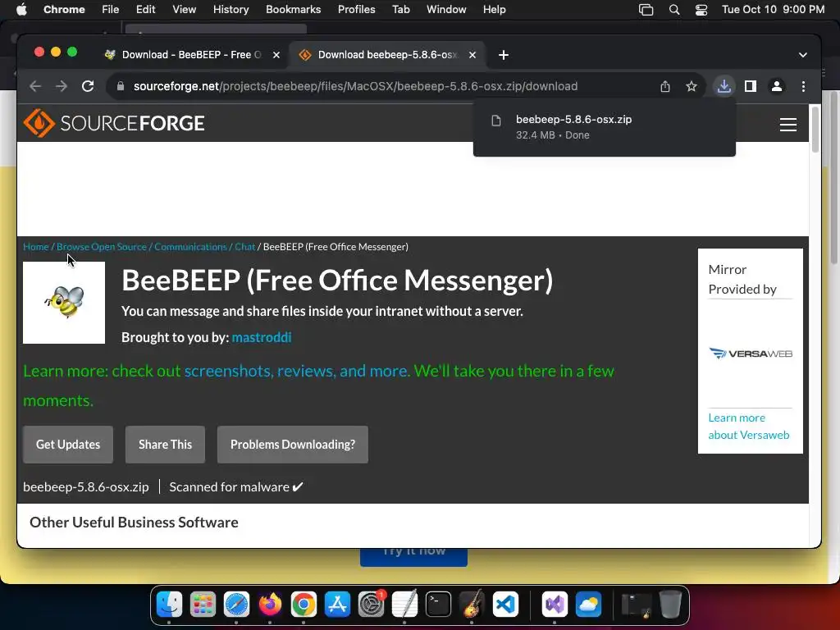Close the Download - BeeBEEP tab
The height and width of the screenshot is (630, 840).
(276, 55)
